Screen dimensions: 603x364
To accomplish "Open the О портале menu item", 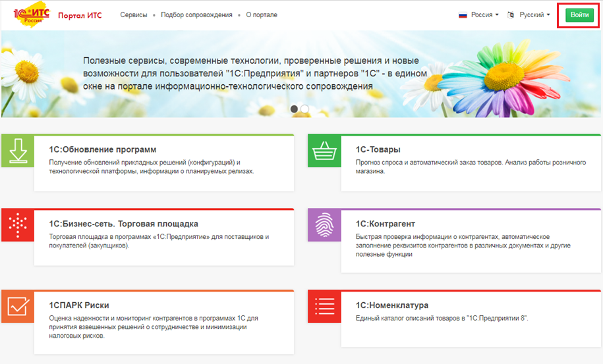I will coord(262,14).
